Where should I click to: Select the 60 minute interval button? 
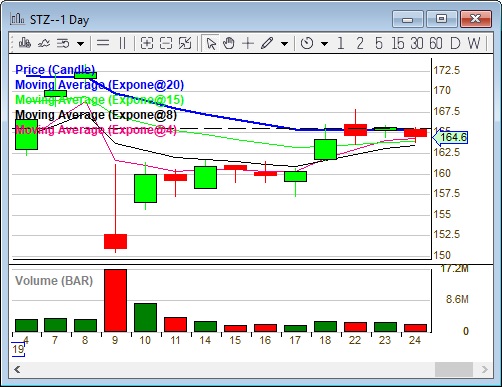(436, 43)
